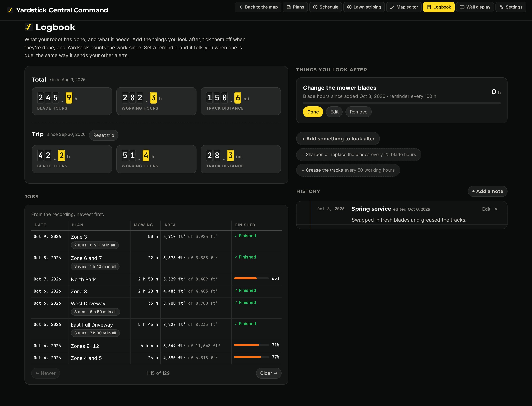Edit the mower blades reminder
This screenshot has width=532, height=406.
click(x=334, y=112)
